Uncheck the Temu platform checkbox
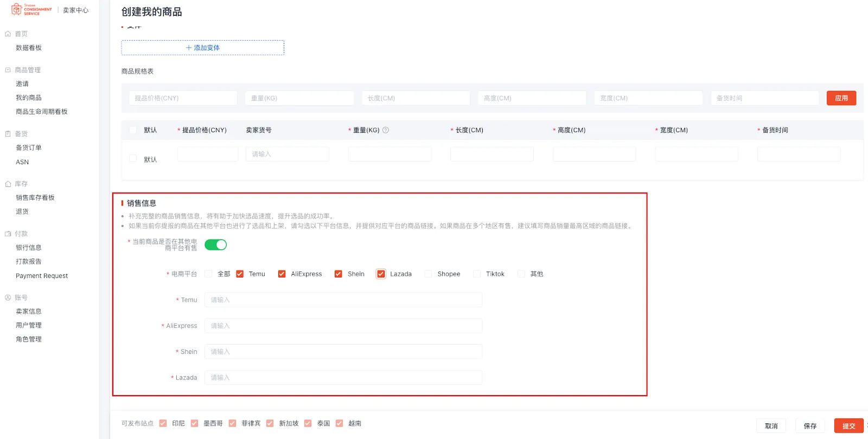This screenshot has width=868, height=439. click(240, 274)
